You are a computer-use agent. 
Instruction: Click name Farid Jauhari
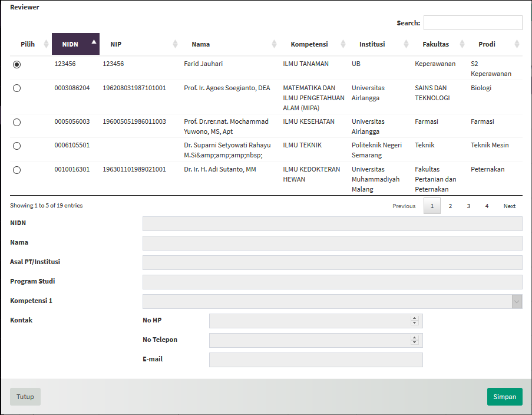(203, 64)
